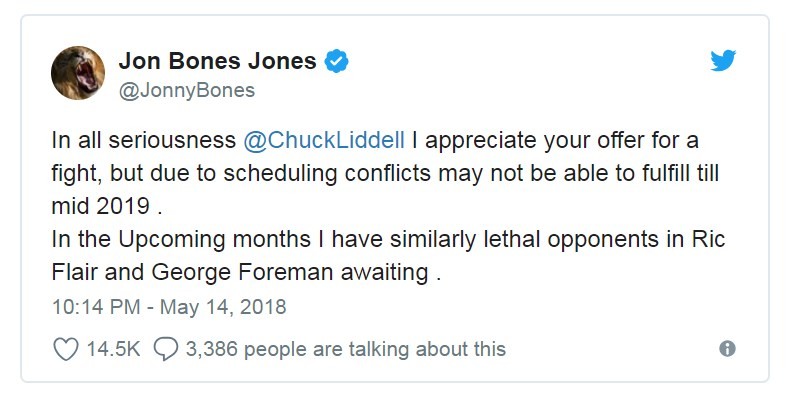Viewport: 787px width, 396px height.
Task: Open the roaring lion profile avatar
Action: [x=78, y=73]
